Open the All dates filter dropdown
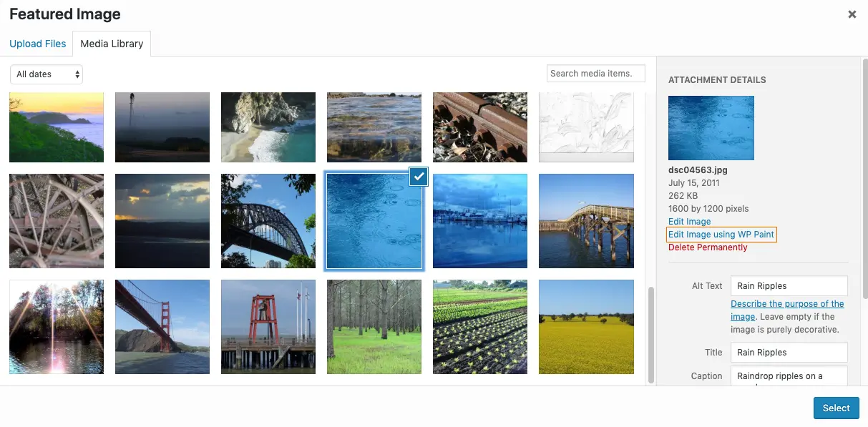The image size is (868, 427). click(46, 74)
